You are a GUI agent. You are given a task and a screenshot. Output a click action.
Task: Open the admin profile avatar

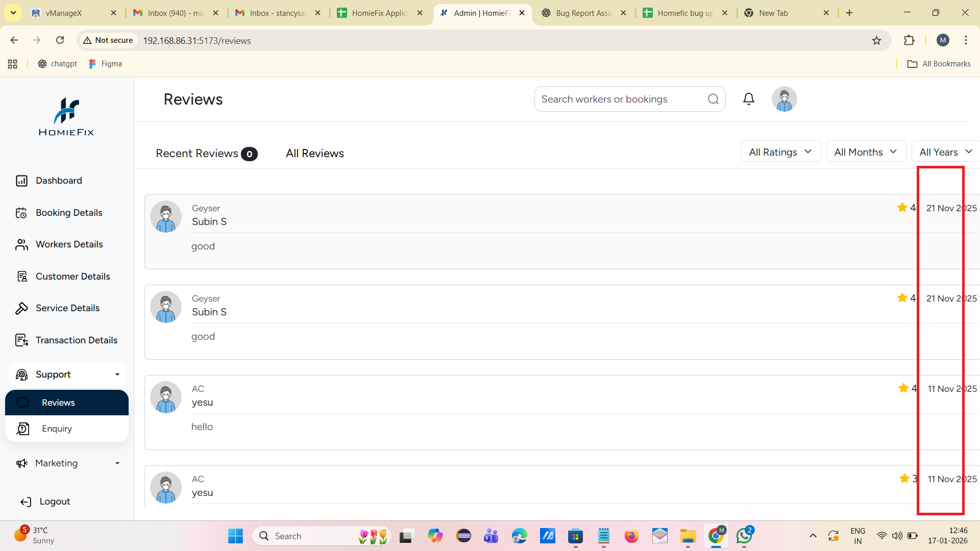[784, 99]
